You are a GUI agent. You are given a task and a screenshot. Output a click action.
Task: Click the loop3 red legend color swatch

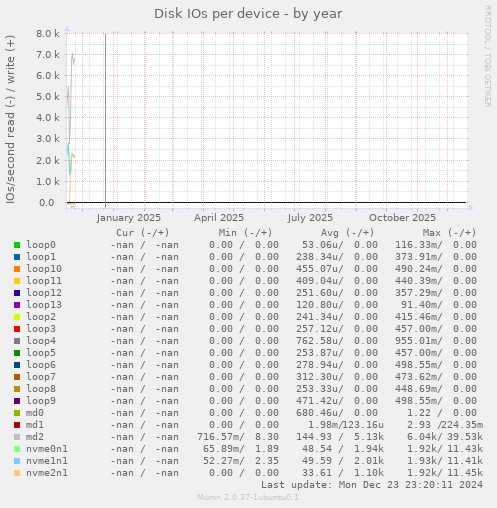[x=17, y=329]
